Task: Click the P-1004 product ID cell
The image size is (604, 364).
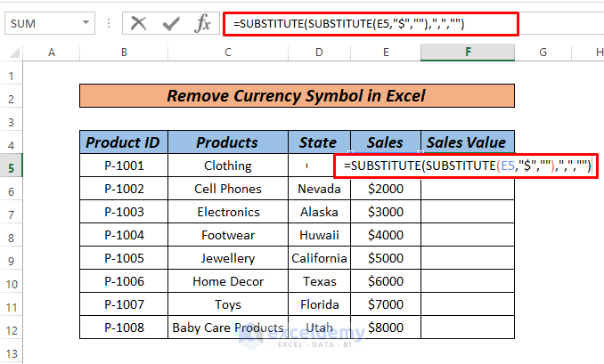Action: [123, 235]
